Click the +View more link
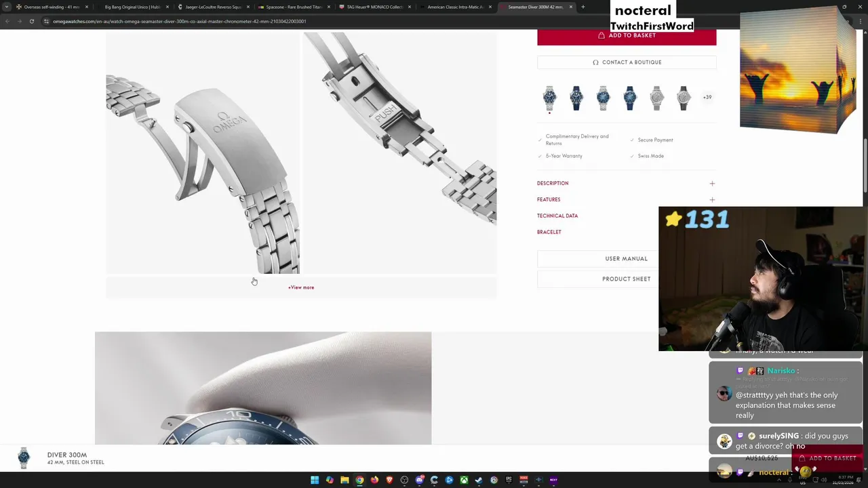The height and width of the screenshot is (488, 868). [x=301, y=287]
